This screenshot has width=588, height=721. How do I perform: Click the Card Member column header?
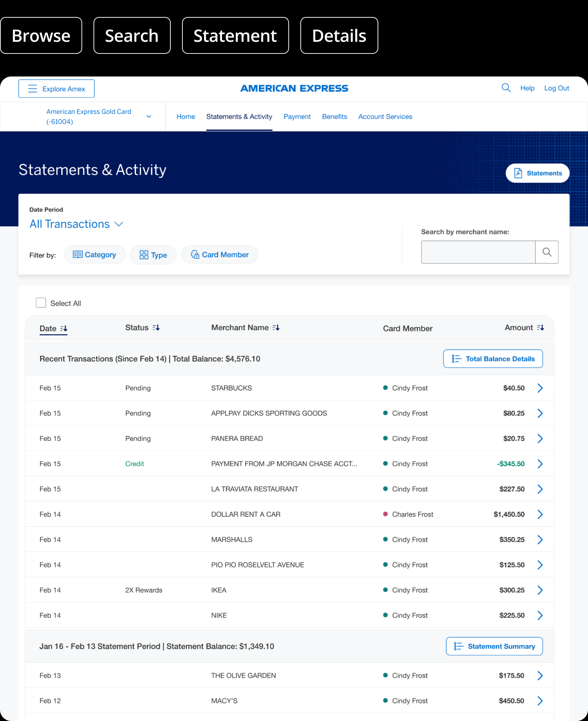coord(408,329)
